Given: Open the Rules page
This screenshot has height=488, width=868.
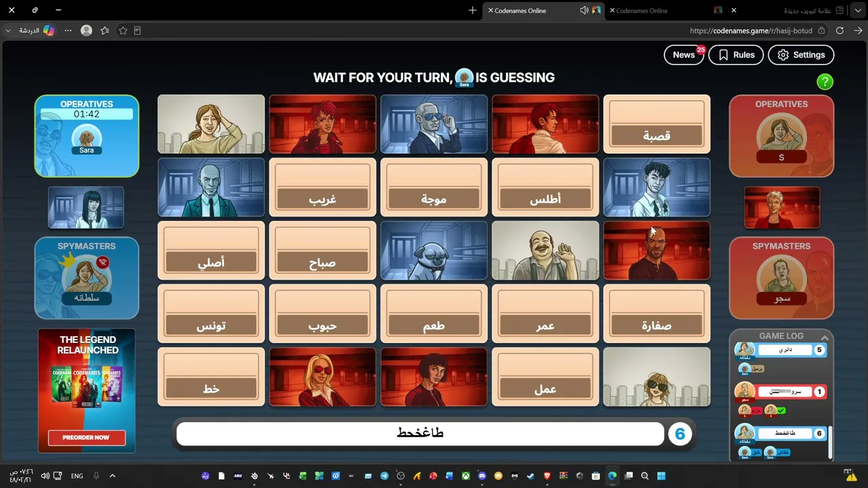Looking at the screenshot, I should [736, 55].
